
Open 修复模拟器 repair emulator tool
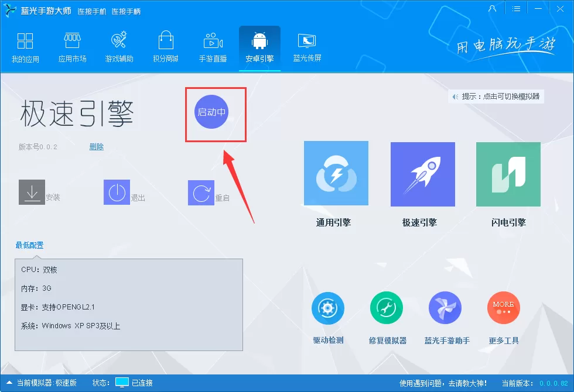click(x=387, y=308)
